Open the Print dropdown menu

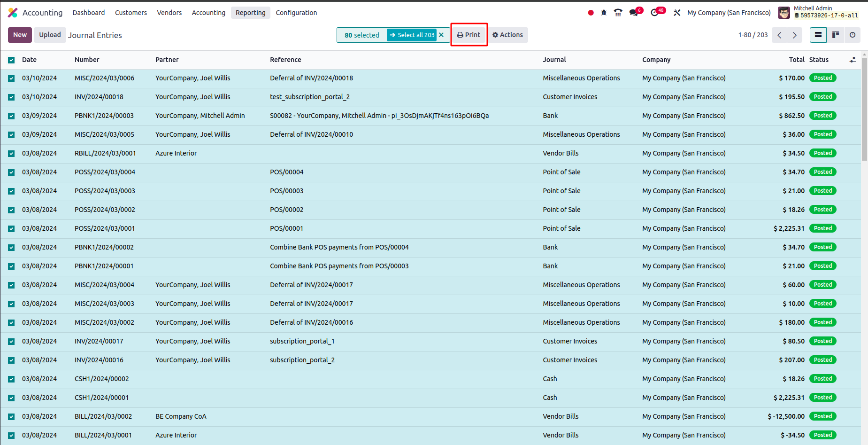point(469,35)
